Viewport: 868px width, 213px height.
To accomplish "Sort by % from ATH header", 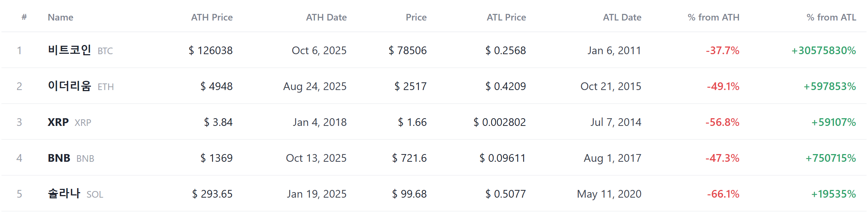I will tap(713, 17).
